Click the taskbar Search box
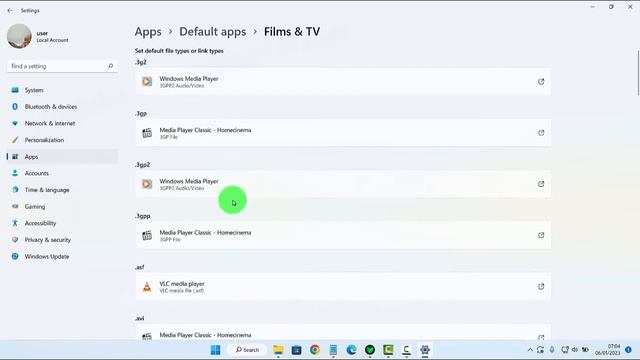Screen dimensions: 640x360 [248, 350]
